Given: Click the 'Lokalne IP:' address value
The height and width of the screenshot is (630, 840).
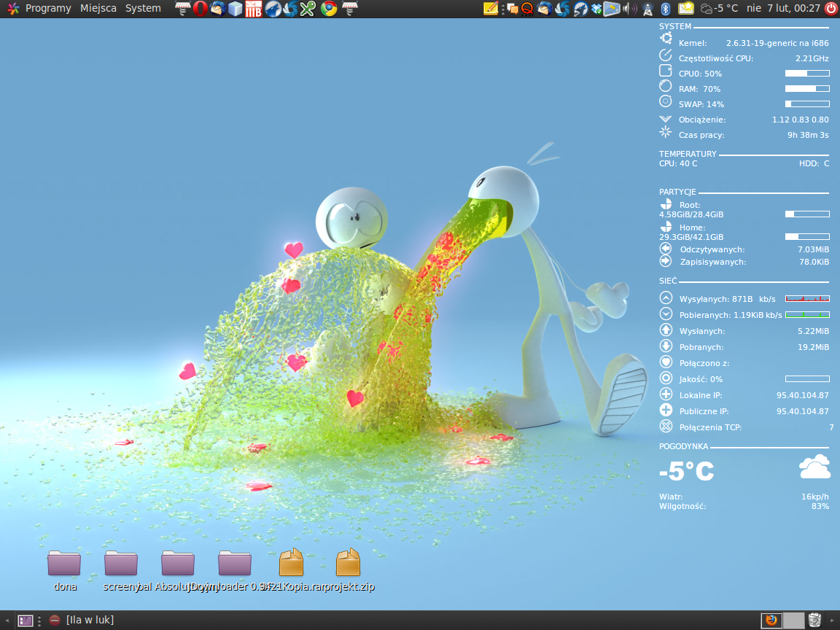Looking at the screenshot, I should pyautogui.click(x=803, y=395).
